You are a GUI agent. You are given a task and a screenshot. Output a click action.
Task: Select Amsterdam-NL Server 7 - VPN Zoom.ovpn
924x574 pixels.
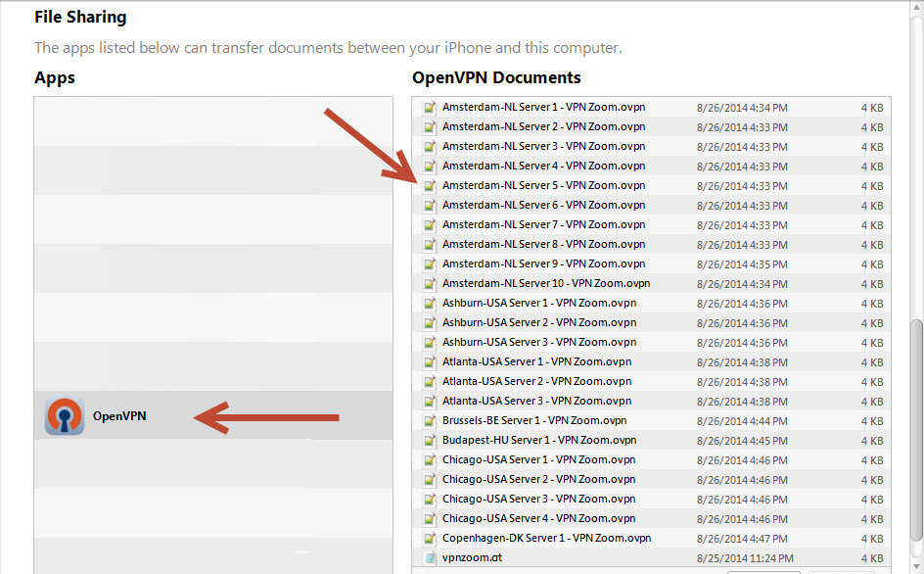pos(543,224)
